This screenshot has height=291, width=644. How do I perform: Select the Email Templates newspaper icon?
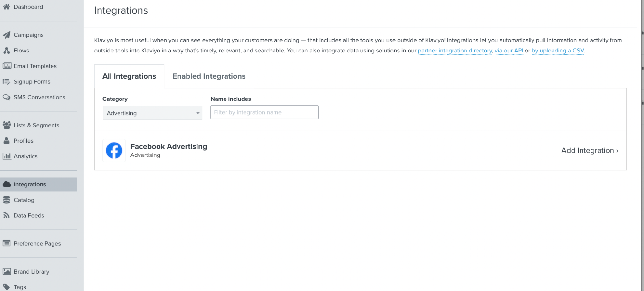[x=7, y=66]
